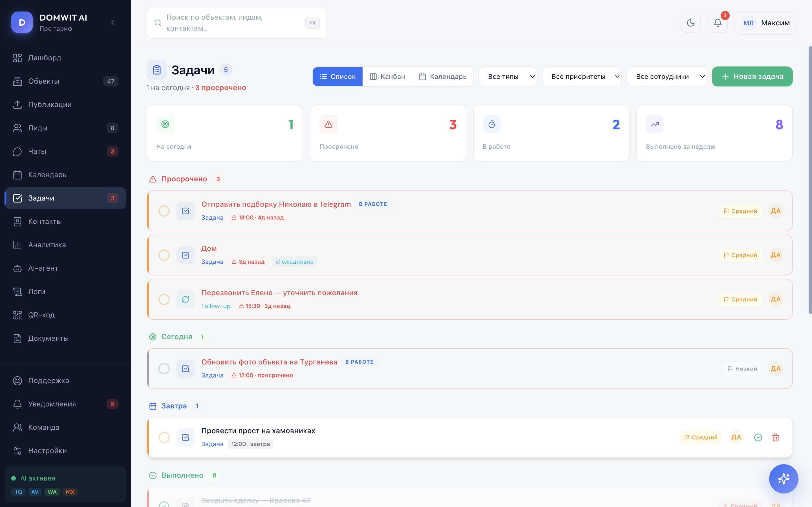Open Все сотрудники filter dropdown
This screenshot has width=812, height=507.
tap(667, 76)
